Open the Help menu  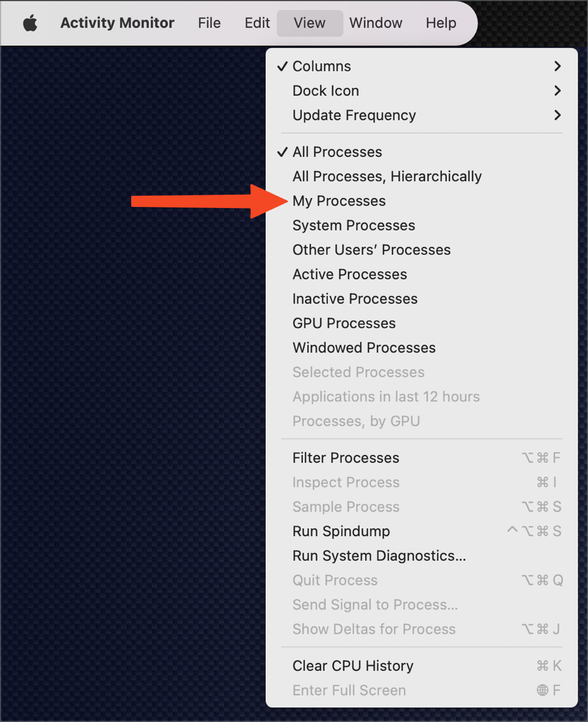point(440,23)
